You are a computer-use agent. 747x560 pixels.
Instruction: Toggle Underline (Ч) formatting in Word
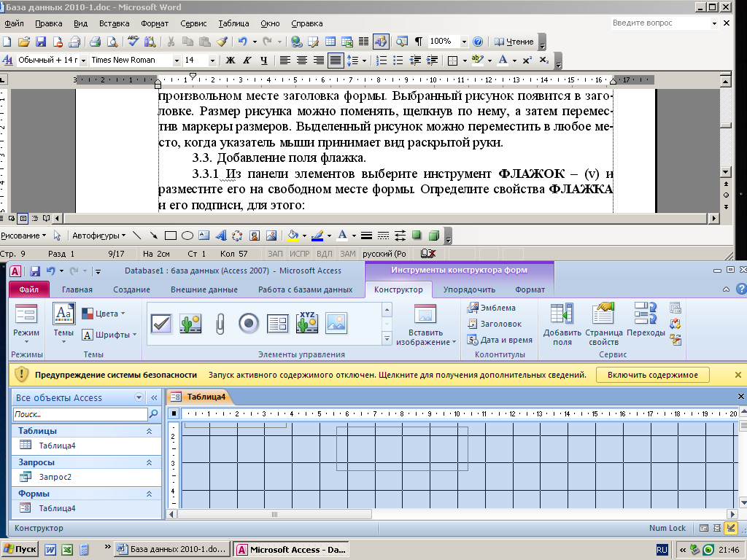point(263,61)
